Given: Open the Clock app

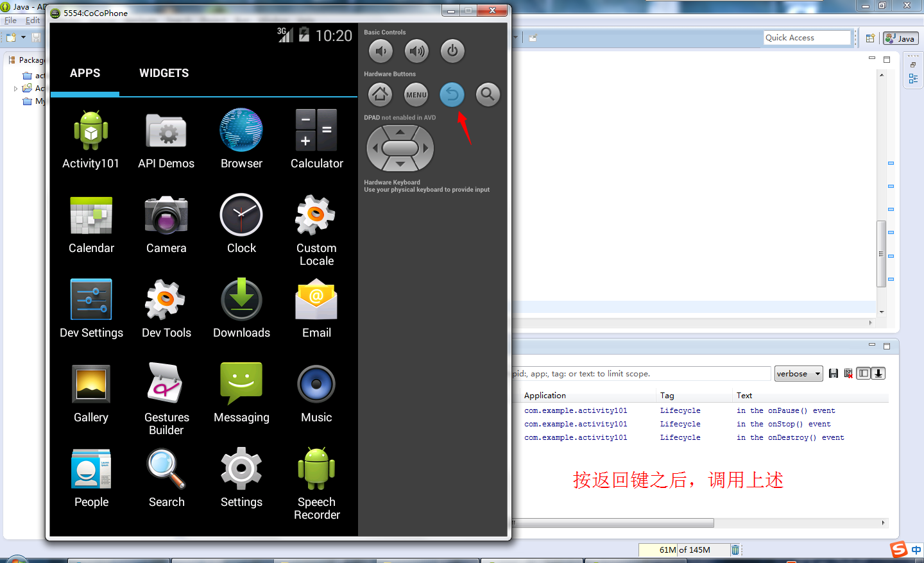Looking at the screenshot, I should (x=241, y=224).
